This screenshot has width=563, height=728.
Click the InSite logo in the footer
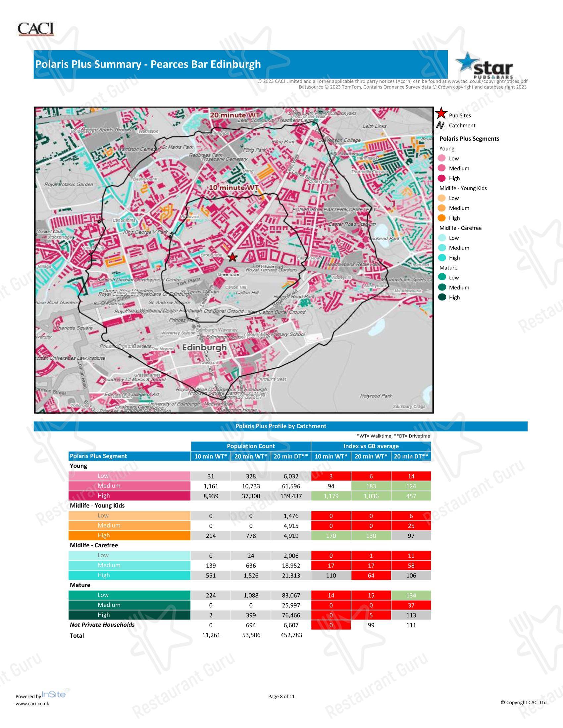54,695
